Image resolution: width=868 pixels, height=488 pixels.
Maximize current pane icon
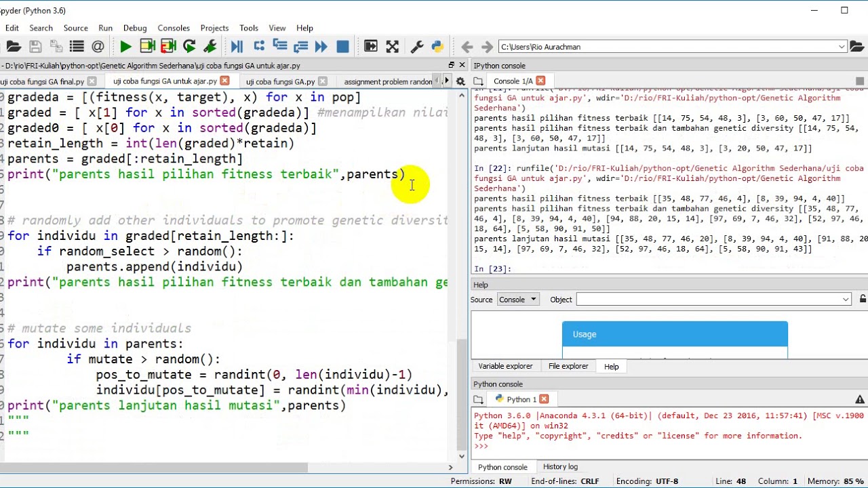click(370, 47)
